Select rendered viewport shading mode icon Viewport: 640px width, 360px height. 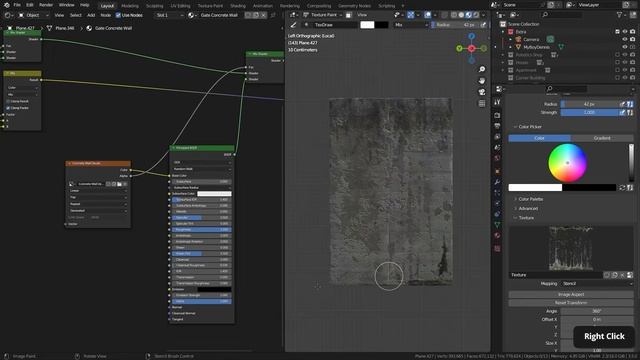[476, 15]
